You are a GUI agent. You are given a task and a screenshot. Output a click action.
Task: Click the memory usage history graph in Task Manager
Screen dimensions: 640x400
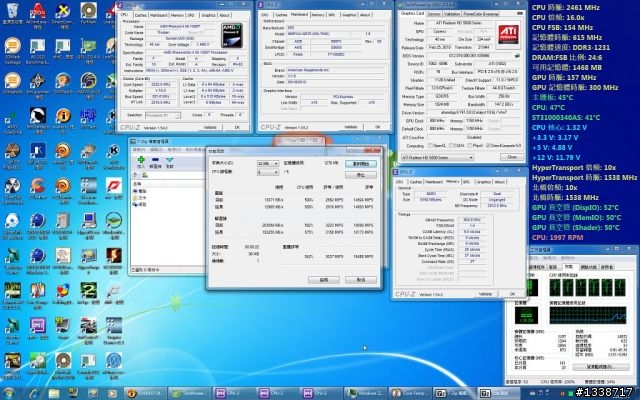click(588, 316)
